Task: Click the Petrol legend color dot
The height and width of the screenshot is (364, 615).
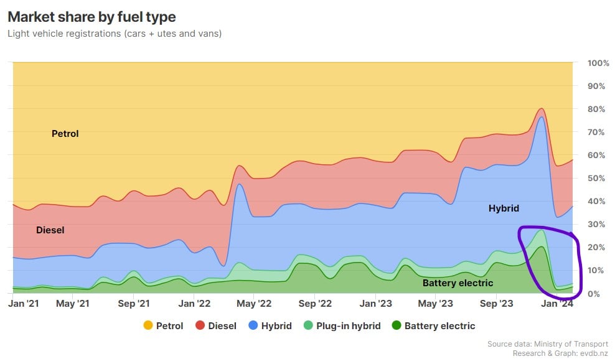Action: coord(148,325)
